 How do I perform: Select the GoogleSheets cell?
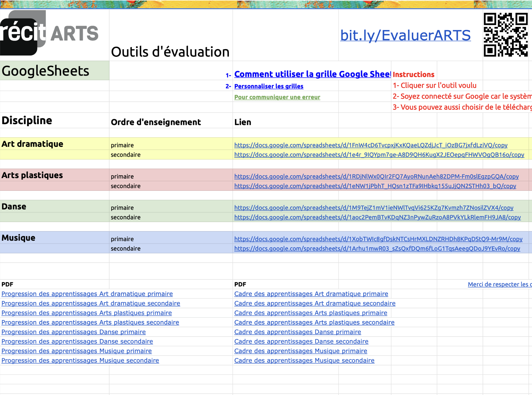pyautogui.click(x=54, y=71)
